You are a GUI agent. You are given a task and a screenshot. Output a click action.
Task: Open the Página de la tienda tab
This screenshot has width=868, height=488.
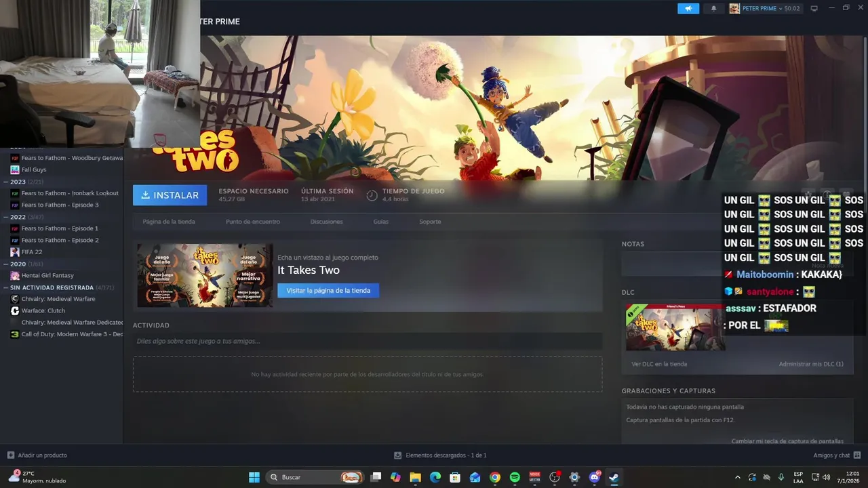pos(169,222)
